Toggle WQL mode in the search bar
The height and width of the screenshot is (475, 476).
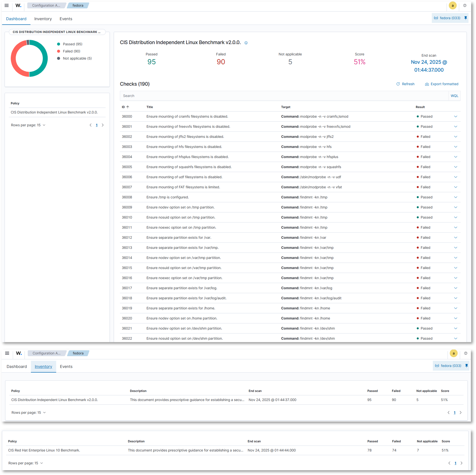coord(455,96)
